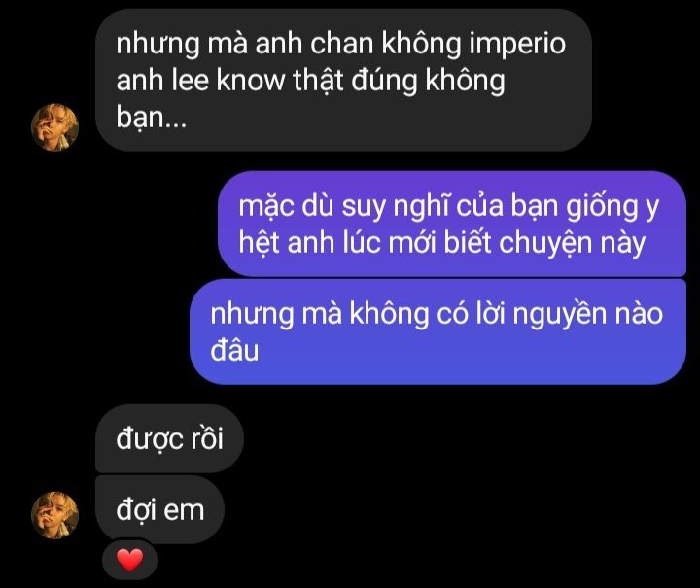Click "bạn..." at the end of first message
700x588 pixels.
point(152,118)
